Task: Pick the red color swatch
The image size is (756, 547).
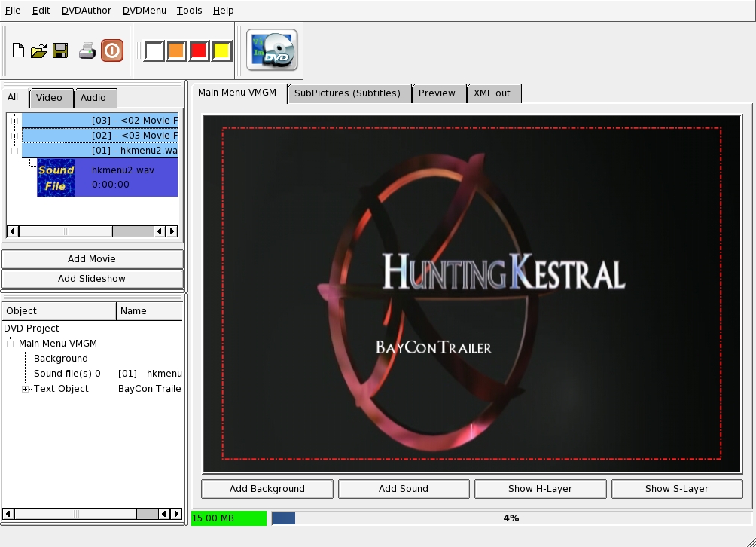Action: point(199,51)
